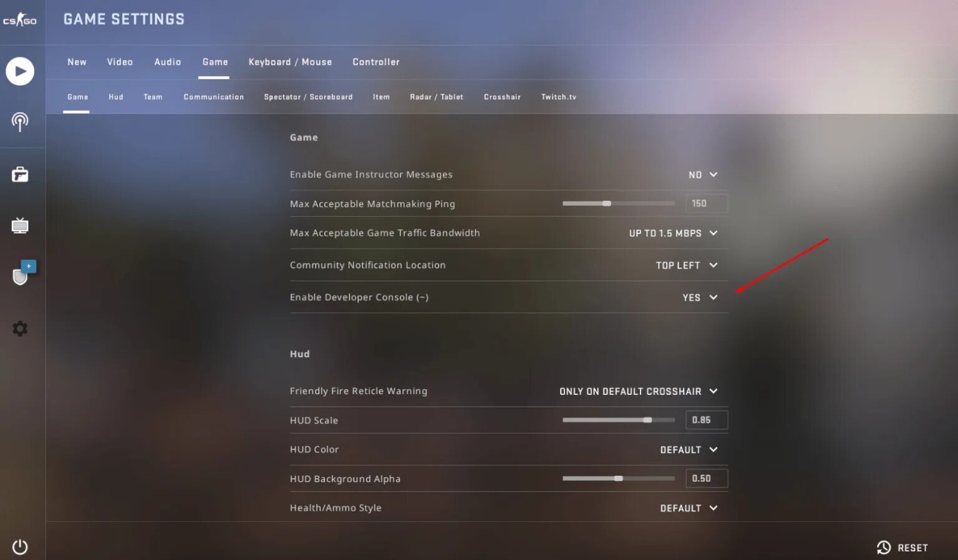Open the shield badge icon with plus

[x=24, y=273]
